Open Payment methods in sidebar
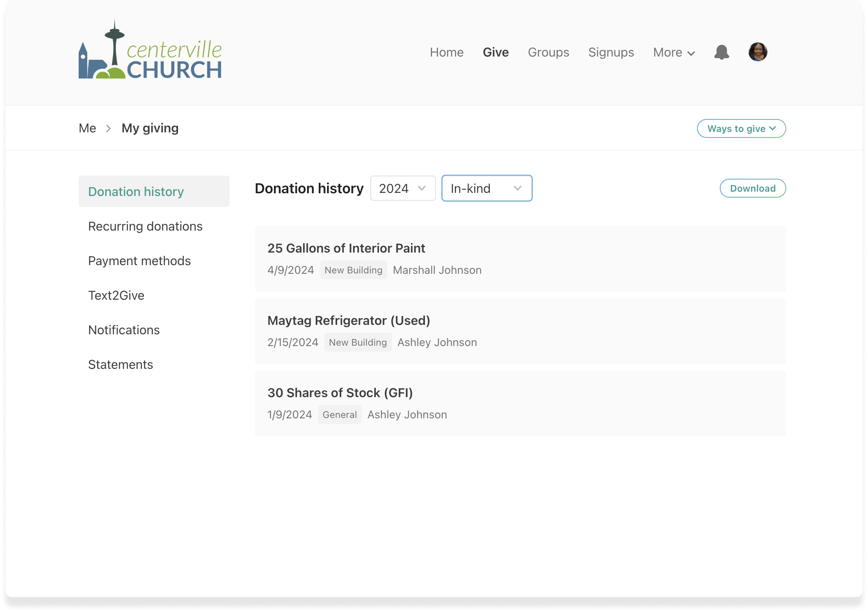This screenshot has width=868, height=612. (x=139, y=261)
